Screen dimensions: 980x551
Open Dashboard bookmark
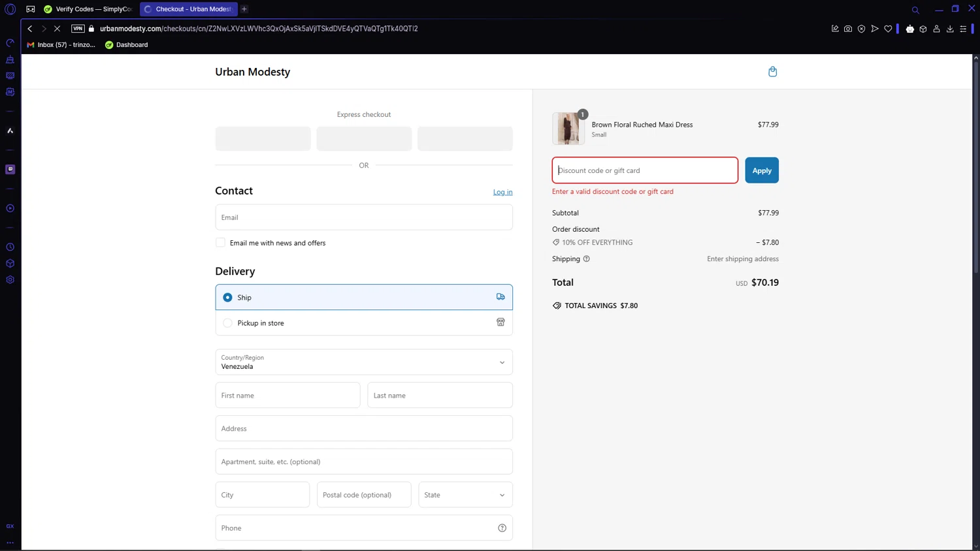127,45
